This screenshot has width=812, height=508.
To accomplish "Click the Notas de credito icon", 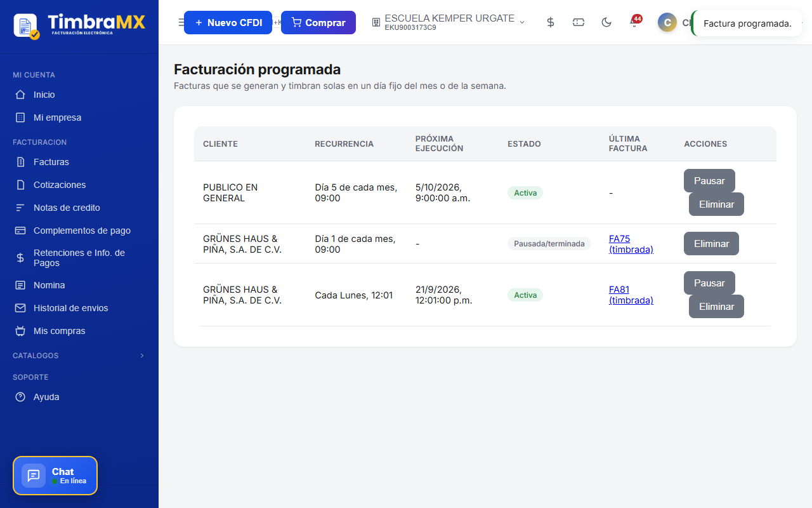I will [20, 208].
